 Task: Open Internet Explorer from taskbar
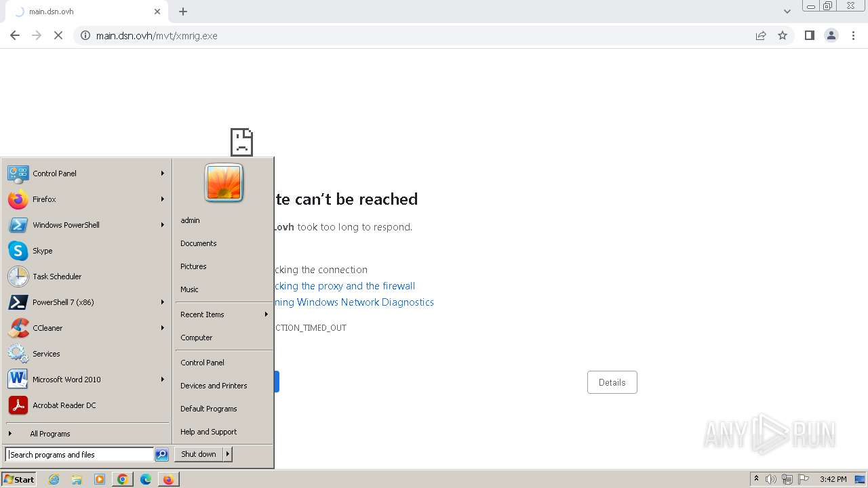(x=54, y=479)
